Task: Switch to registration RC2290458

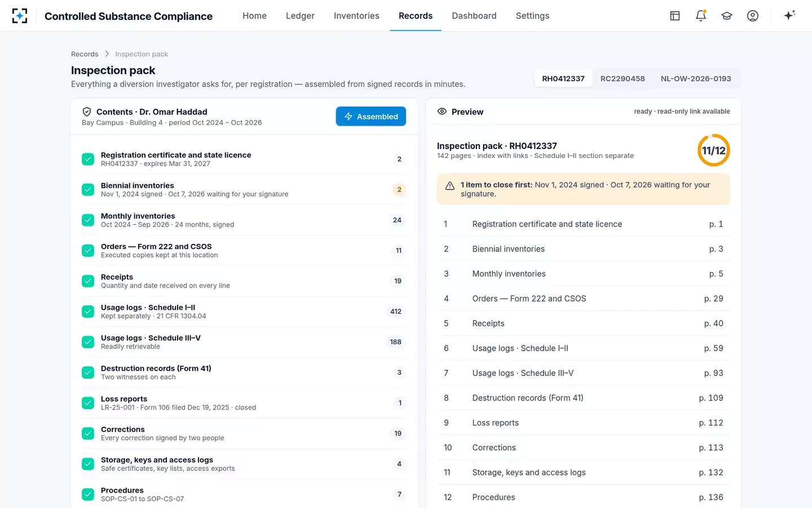Action: pos(623,78)
